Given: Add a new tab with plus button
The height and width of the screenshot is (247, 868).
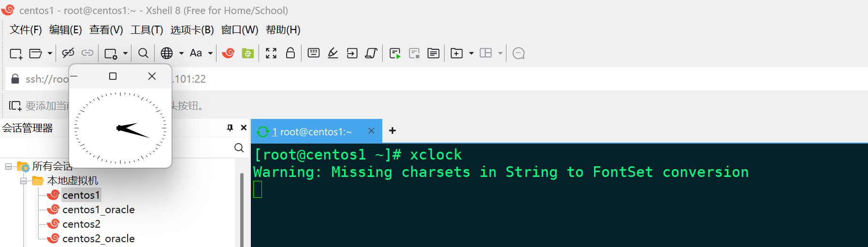Looking at the screenshot, I should click(392, 131).
